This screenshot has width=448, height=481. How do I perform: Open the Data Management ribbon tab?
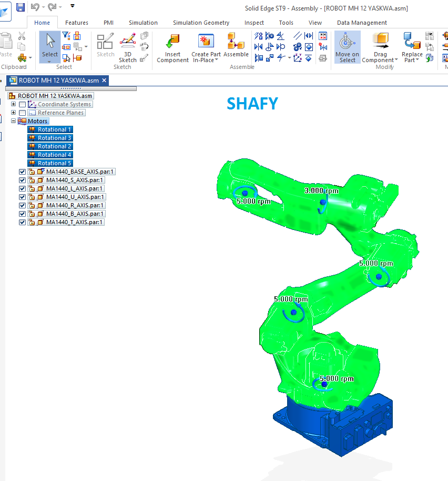pyautogui.click(x=362, y=23)
